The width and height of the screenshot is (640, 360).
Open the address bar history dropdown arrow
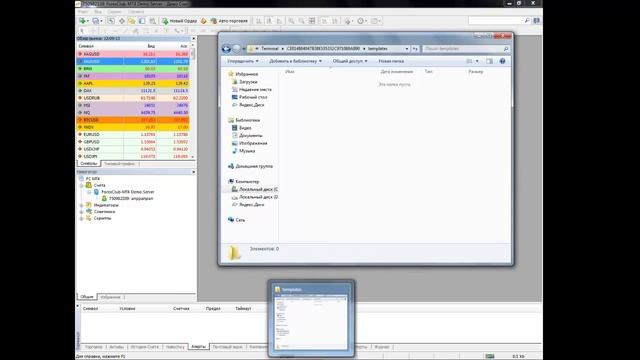(x=407, y=49)
